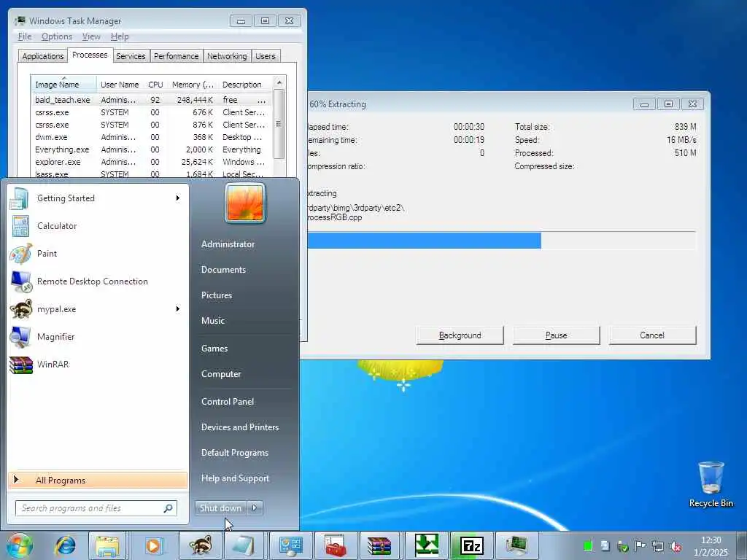Select dwm.exe process row

pyautogui.click(x=152, y=137)
